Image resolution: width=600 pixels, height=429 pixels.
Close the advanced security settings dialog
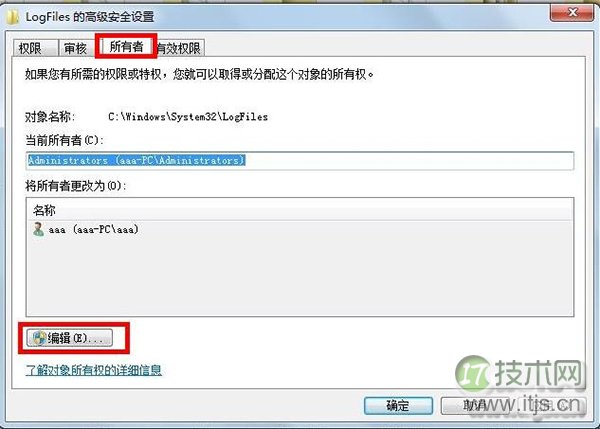572,13
